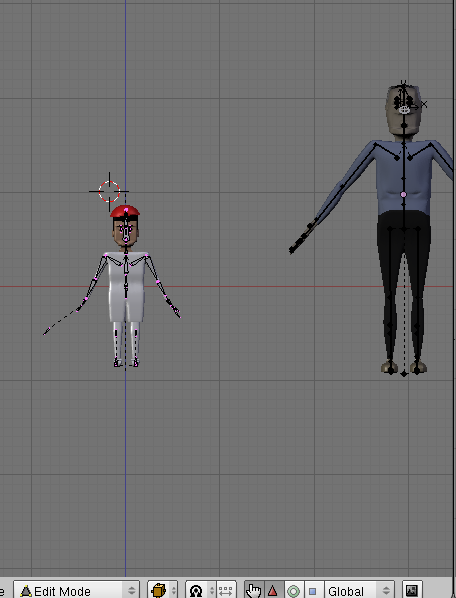Toggle move object centers only button
This screenshot has width=456, height=598.
click(226, 590)
